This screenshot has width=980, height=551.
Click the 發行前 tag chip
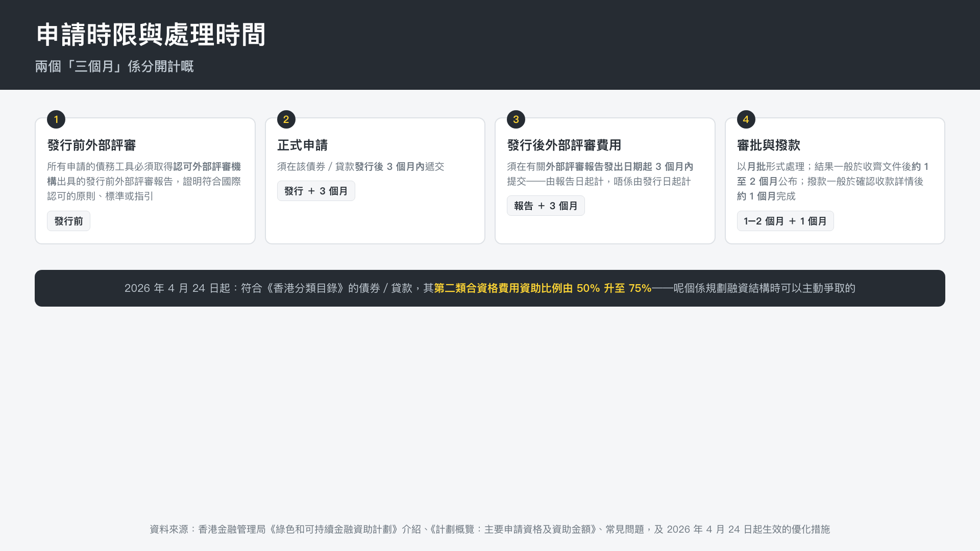point(68,221)
